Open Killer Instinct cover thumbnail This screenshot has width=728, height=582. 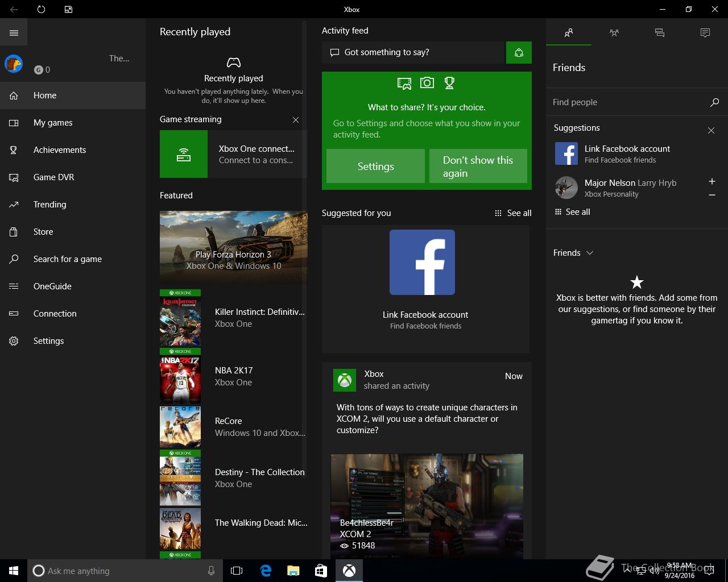tap(180, 318)
